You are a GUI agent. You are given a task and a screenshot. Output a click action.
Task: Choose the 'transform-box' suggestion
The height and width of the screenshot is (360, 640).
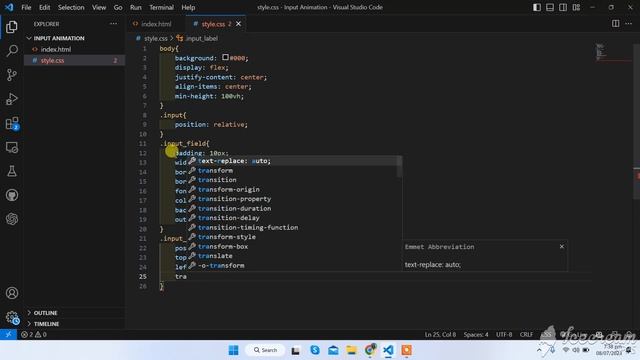[292, 246]
